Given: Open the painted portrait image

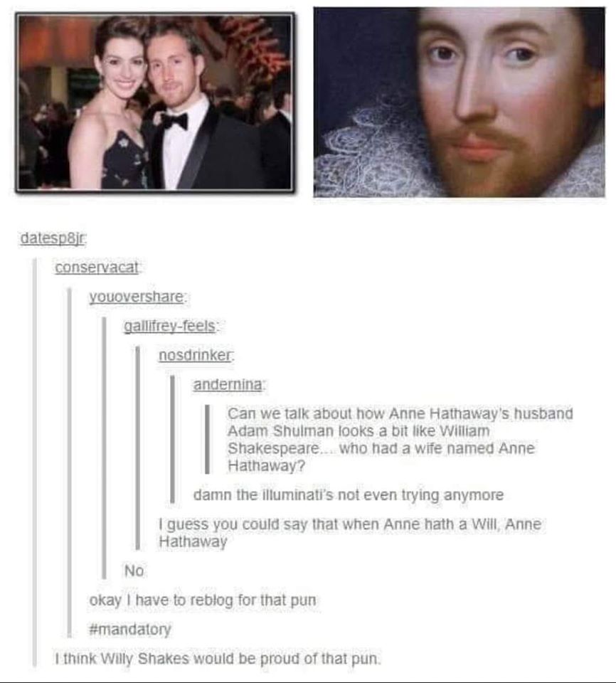Looking at the screenshot, I should pos(460,102).
